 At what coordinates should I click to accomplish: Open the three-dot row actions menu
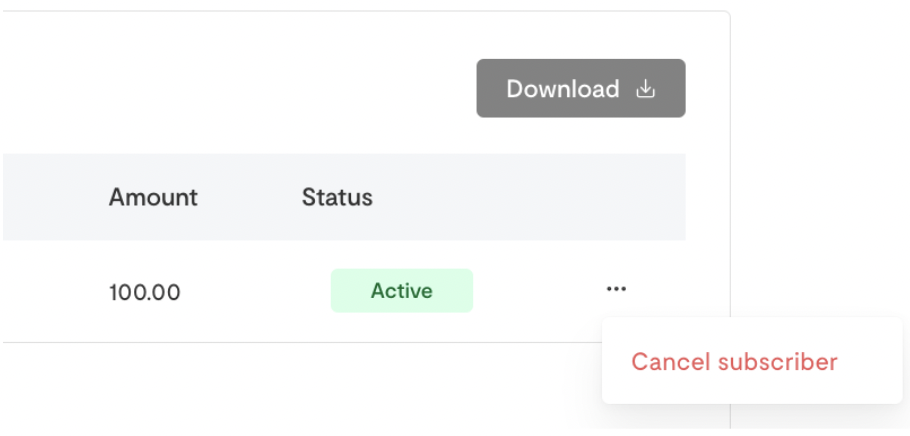(616, 289)
